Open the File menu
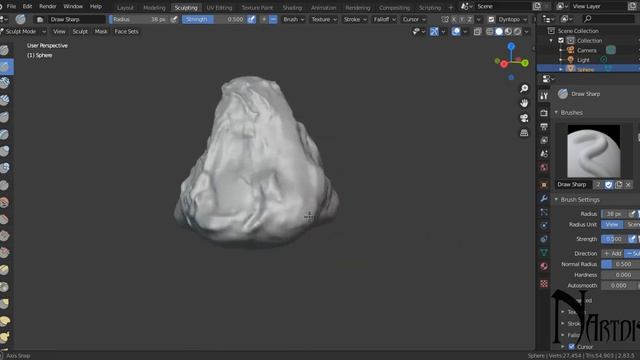Image resolution: width=640 pixels, height=360 pixels. click(x=11, y=7)
